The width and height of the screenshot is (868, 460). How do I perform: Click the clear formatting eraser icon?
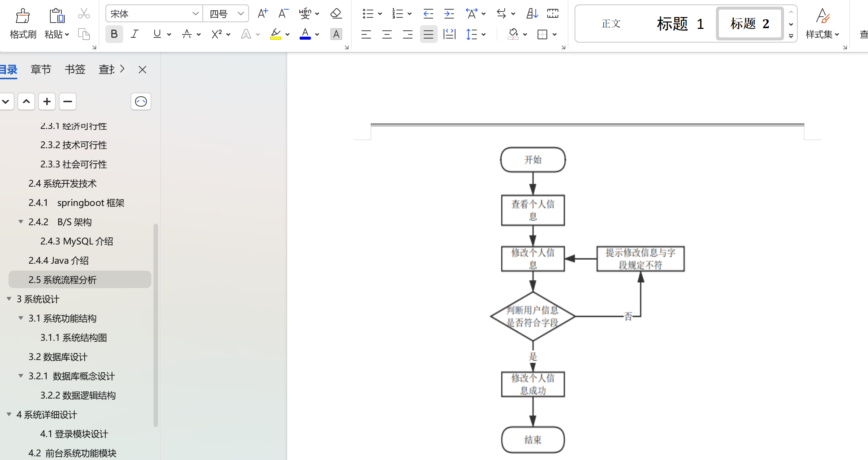(x=336, y=14)
